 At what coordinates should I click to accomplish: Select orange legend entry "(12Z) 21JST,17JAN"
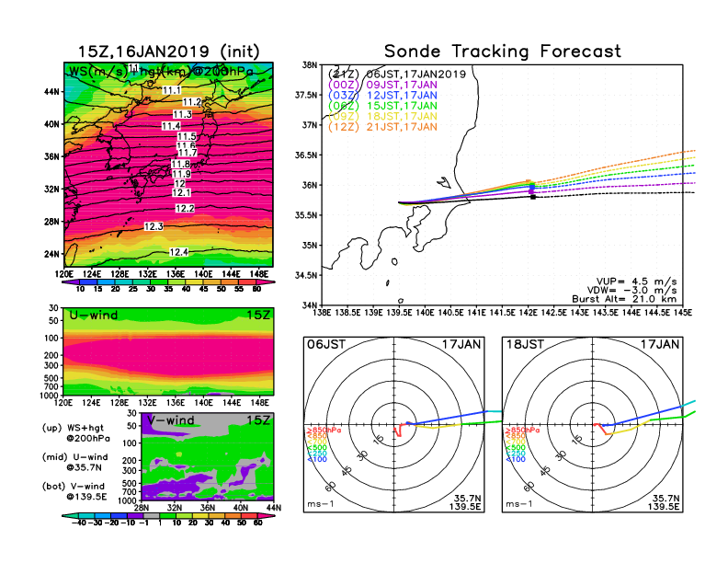382,127
